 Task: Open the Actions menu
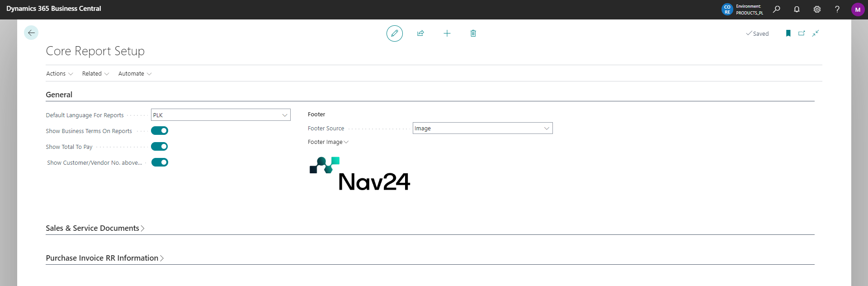(59, 74)
